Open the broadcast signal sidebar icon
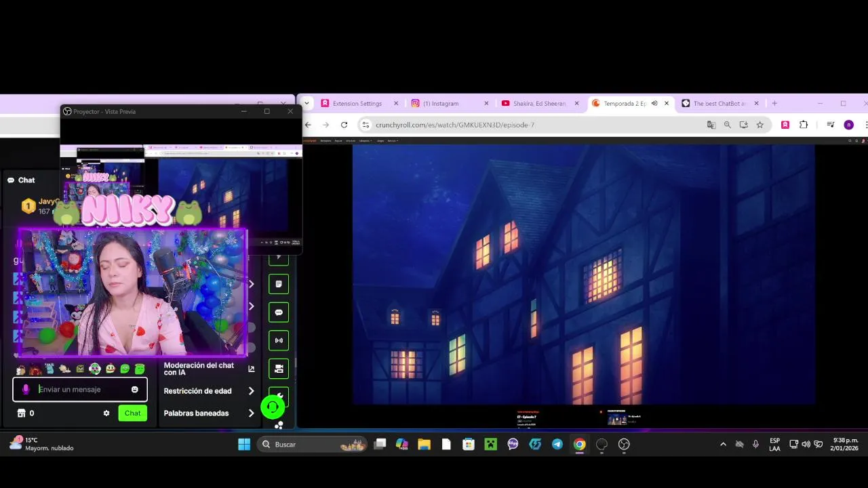The image size is (868, 488). pos(279,340)
